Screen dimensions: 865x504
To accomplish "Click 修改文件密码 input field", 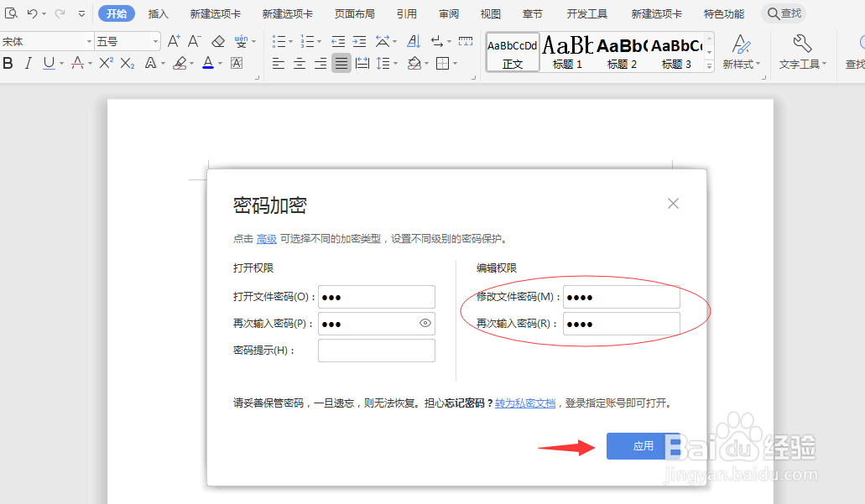I will 622,297.
